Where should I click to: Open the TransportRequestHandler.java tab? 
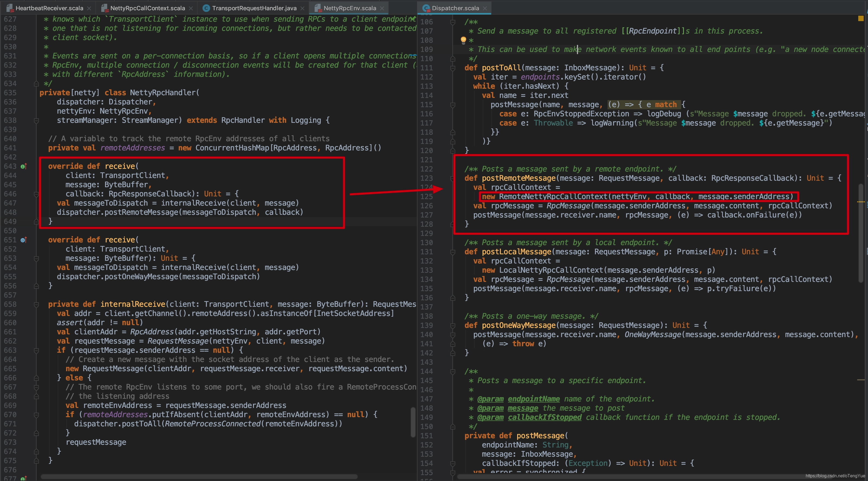(x=254, y=8)
